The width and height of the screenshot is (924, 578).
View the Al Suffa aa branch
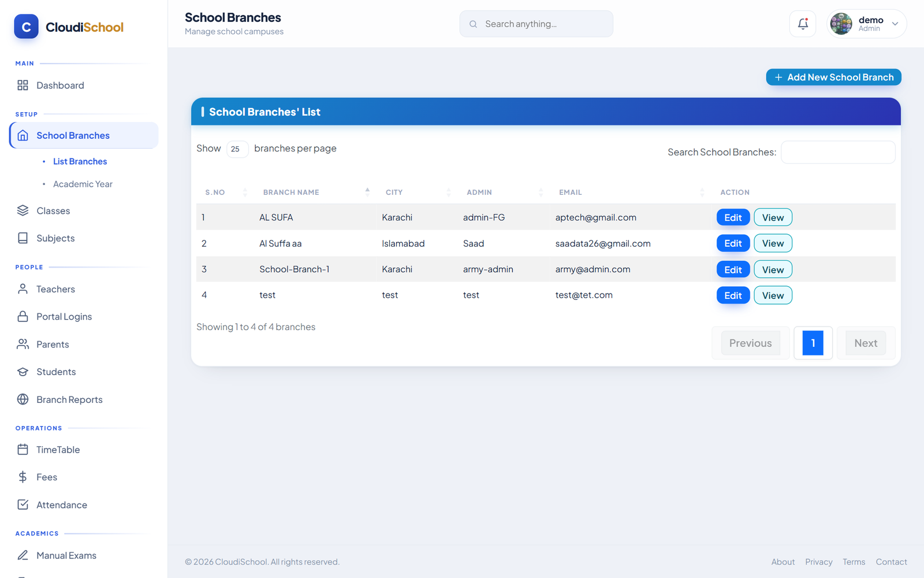[x=773, y=243]
